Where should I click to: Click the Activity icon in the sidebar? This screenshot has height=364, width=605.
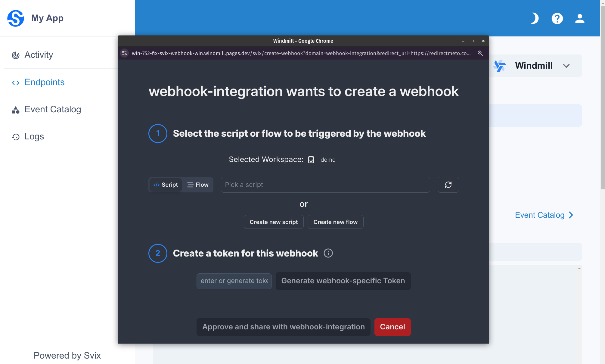16,55
